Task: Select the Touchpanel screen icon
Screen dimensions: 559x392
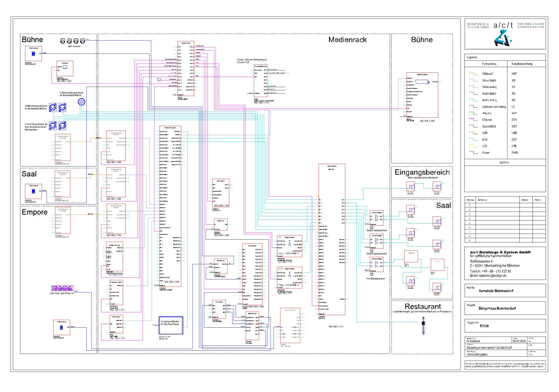Action: [65, 67]
